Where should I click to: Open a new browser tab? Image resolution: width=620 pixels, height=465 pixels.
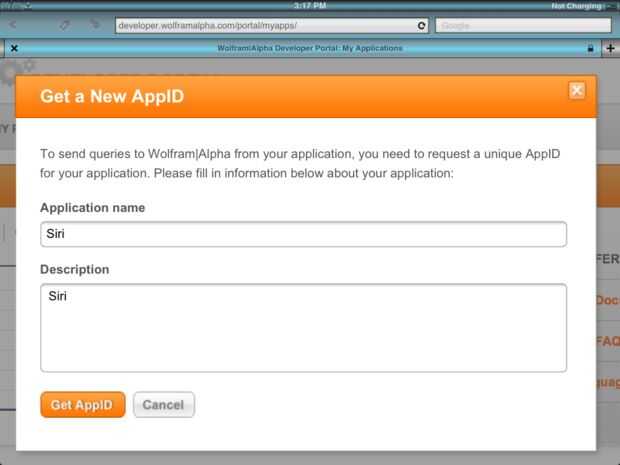[611, 48]
